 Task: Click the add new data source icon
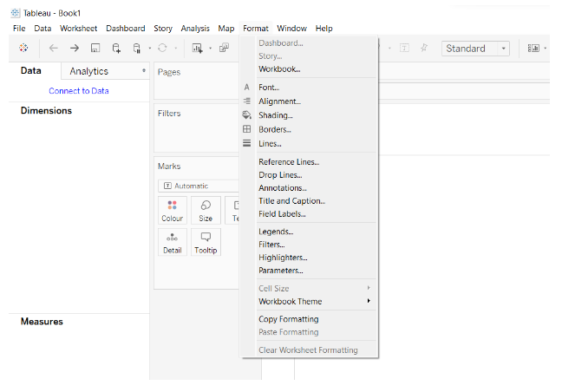point(116,49)
